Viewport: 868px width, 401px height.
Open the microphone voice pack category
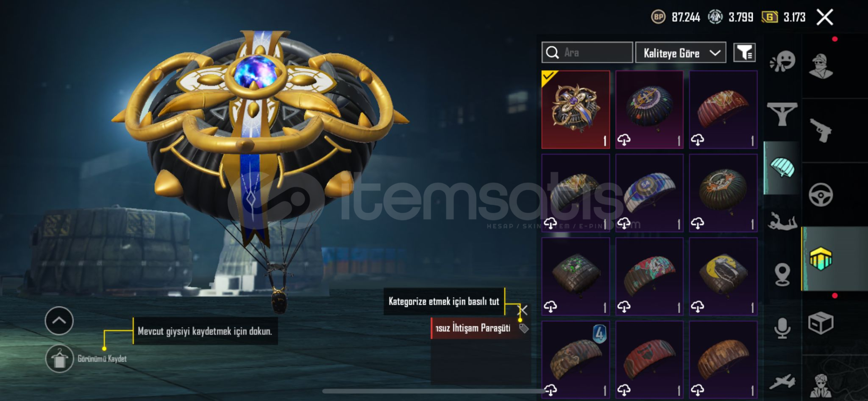pyautogui.click(x=782, y=328)
